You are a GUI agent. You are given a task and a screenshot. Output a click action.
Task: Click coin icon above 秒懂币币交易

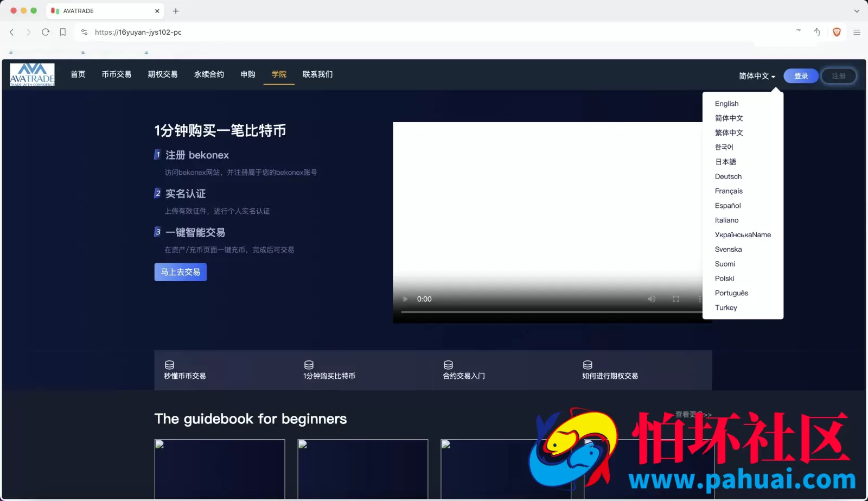[x=169, y=365]
